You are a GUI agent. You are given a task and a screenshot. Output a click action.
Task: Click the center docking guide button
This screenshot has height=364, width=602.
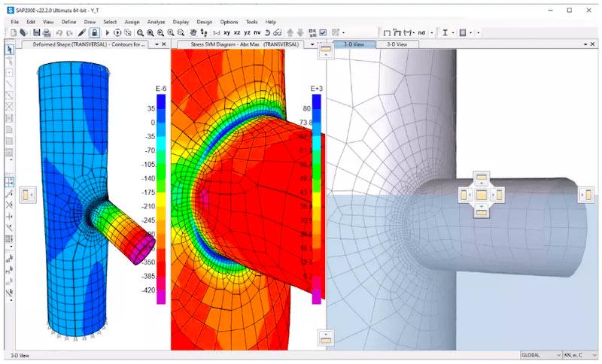point(482,195)
